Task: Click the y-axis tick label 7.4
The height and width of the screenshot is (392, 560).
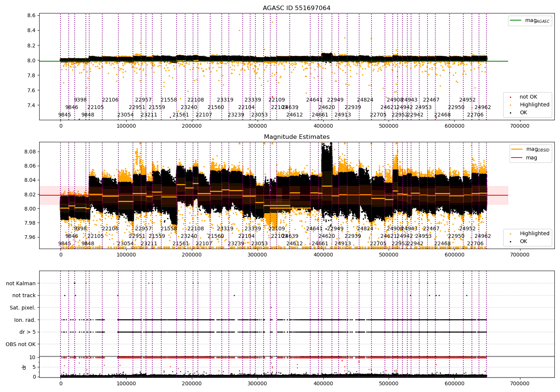Action: 31,105
